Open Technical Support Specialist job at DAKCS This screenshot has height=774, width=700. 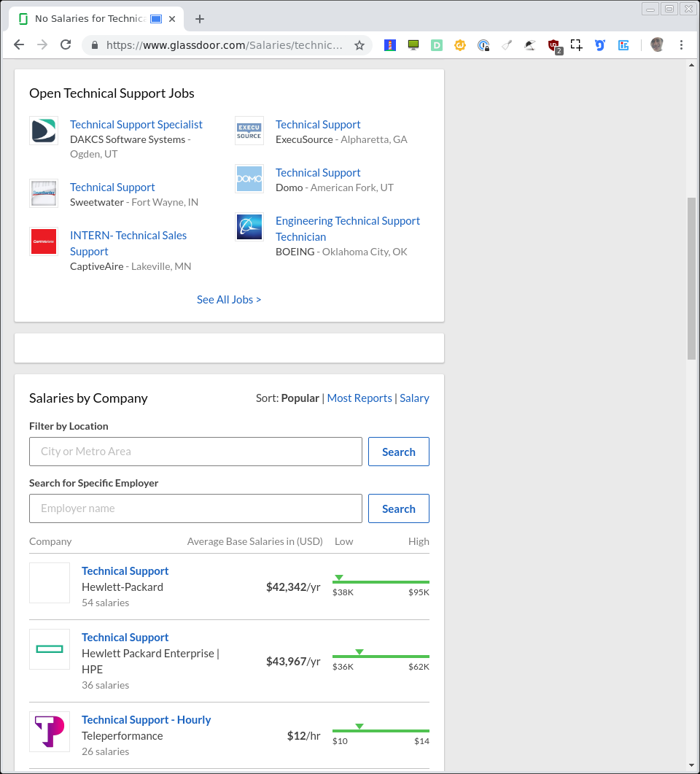pyautogui.click(x=136, y=125)
